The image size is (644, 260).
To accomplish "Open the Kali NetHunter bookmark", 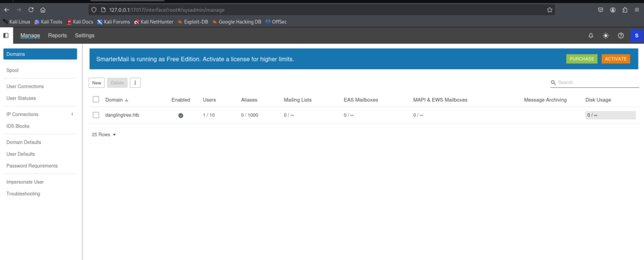I will pos(153,22).
